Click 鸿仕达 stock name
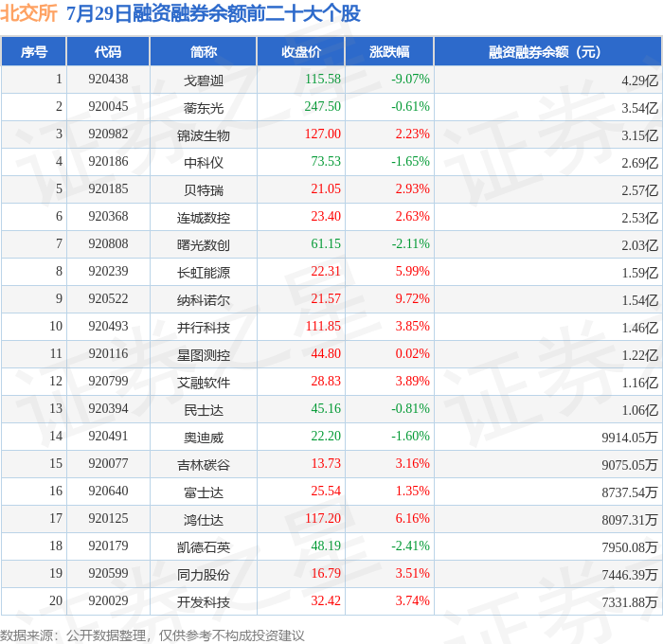 coord(204,520)
